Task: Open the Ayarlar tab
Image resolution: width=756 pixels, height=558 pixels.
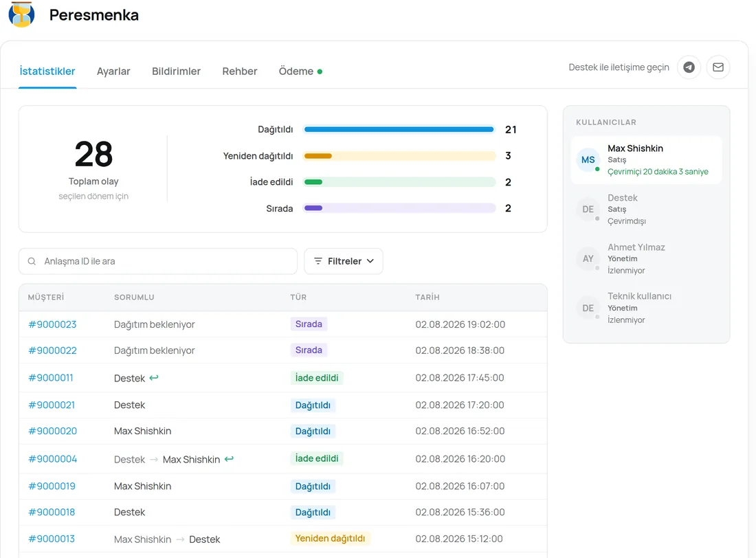Action: pyautogui.click(x=113, y=71)
